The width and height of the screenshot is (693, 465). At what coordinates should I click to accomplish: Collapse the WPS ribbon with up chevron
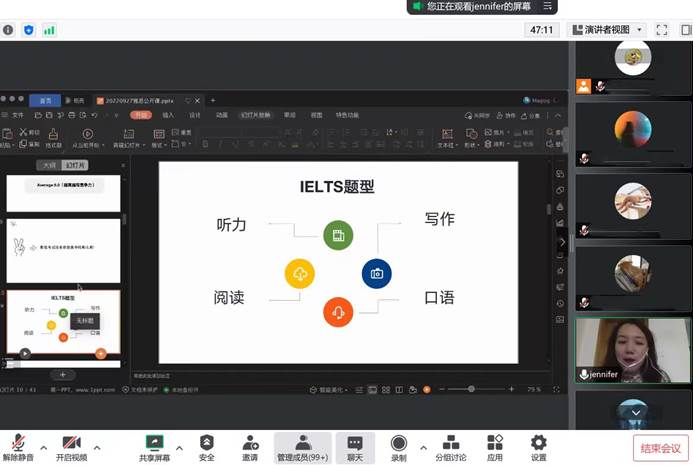pos(558,115)
